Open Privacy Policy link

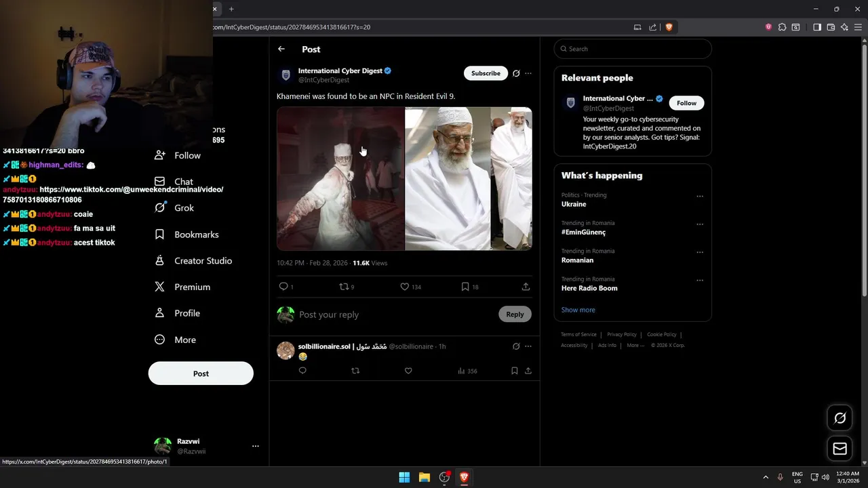tap(622, 334)
